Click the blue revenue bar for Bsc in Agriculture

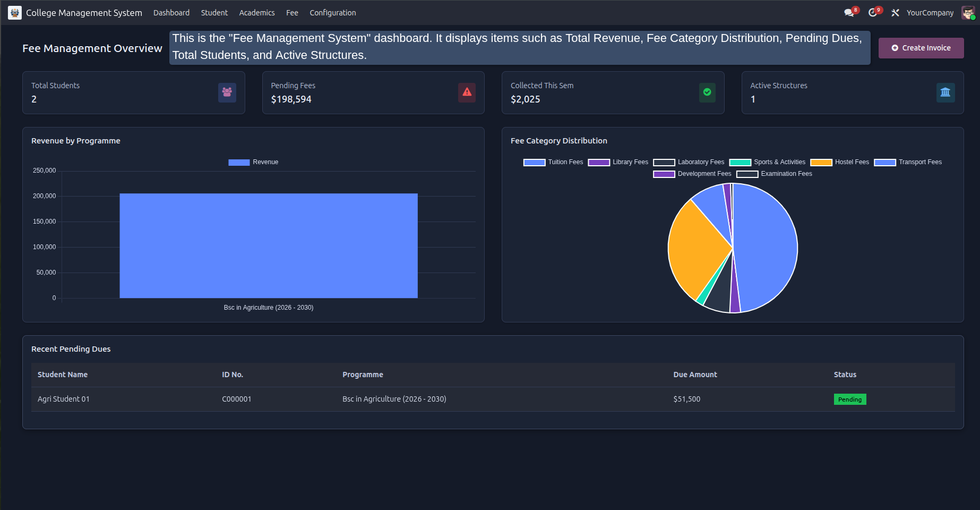269,245
